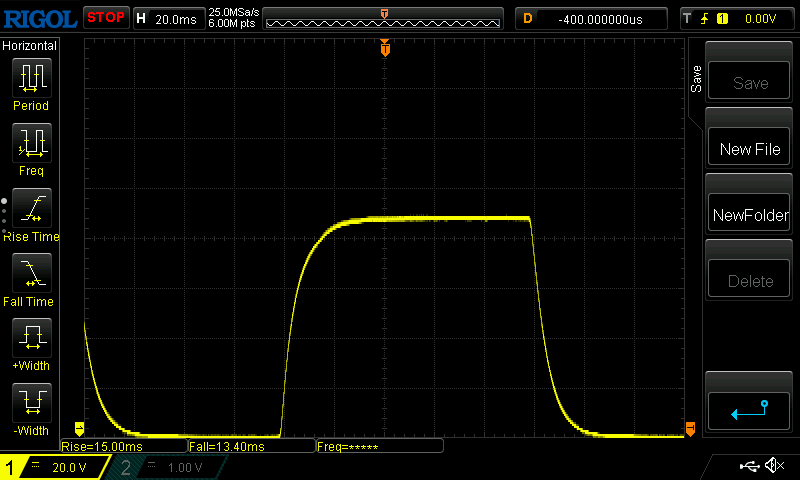Click the trigger level 0.00V readout

pyautogui.click(x=760, y=19)
